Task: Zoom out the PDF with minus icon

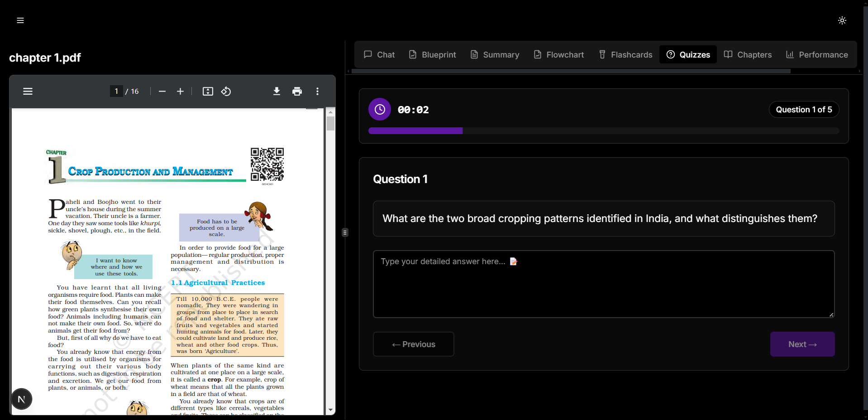Action: coord(162,92)
